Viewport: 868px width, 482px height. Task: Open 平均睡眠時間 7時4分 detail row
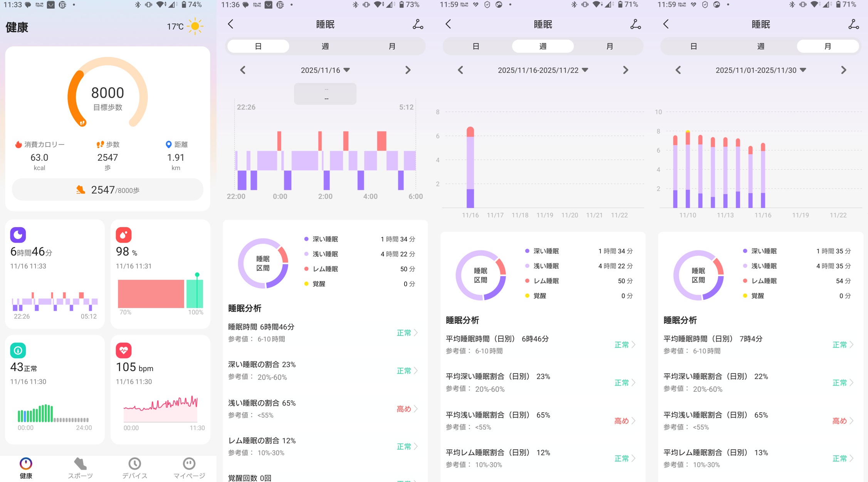point(758,344)
